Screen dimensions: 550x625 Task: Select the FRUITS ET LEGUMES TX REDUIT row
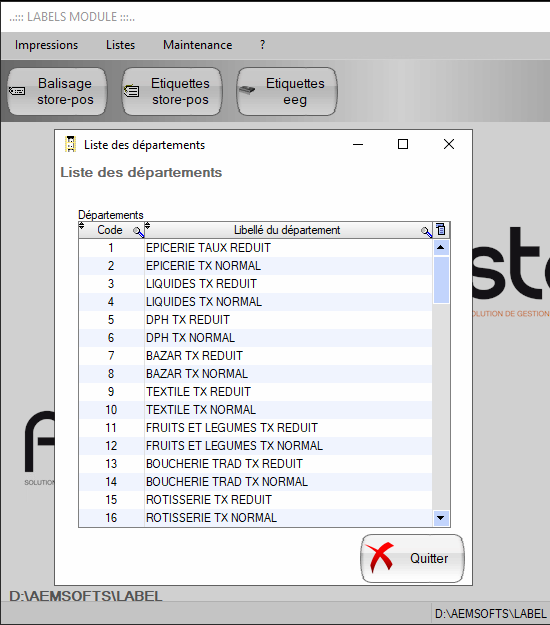(x=255, y=428)
